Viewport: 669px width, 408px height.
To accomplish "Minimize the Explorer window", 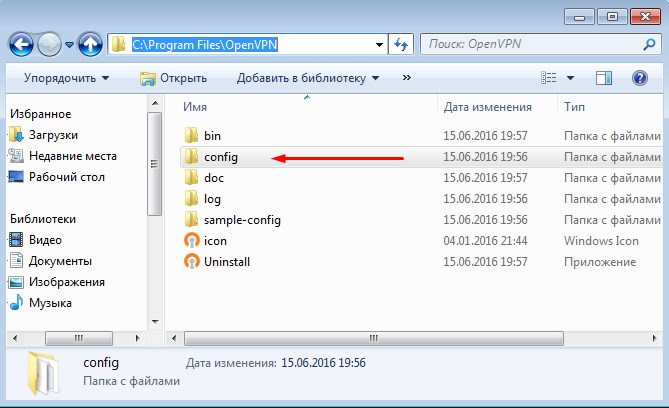I will (579, 17).
